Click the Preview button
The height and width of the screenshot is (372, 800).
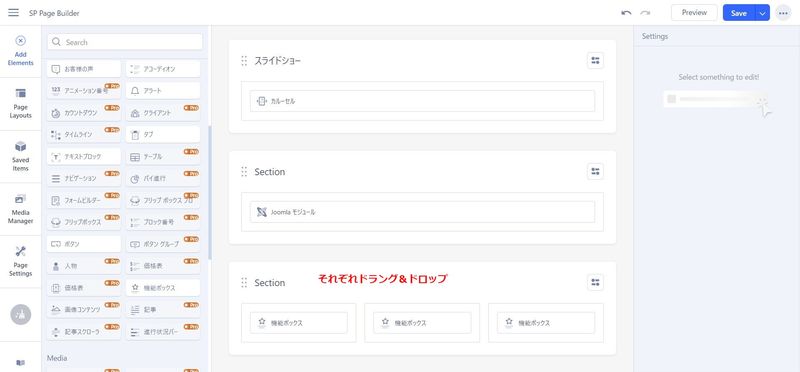pyautogui.click(x=694, y=13)
